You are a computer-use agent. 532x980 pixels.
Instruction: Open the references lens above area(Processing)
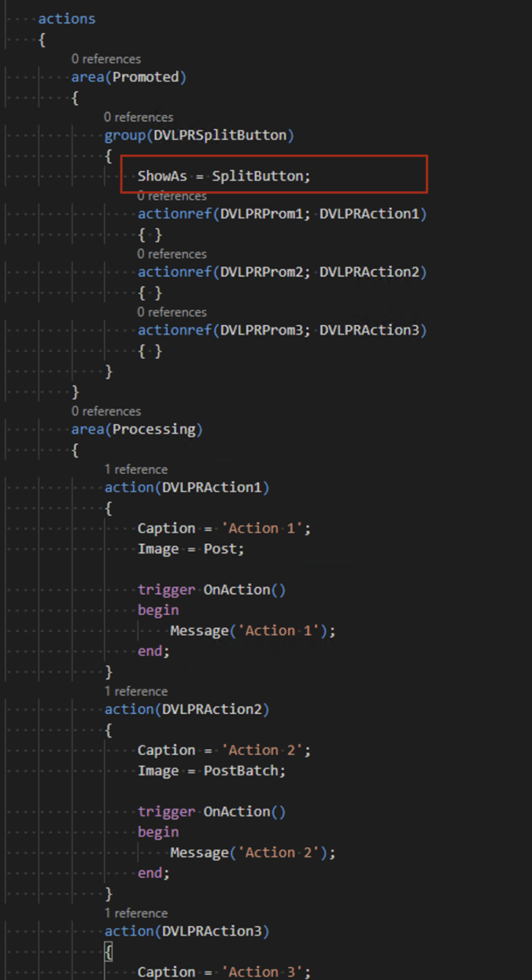tap(106, 411)
